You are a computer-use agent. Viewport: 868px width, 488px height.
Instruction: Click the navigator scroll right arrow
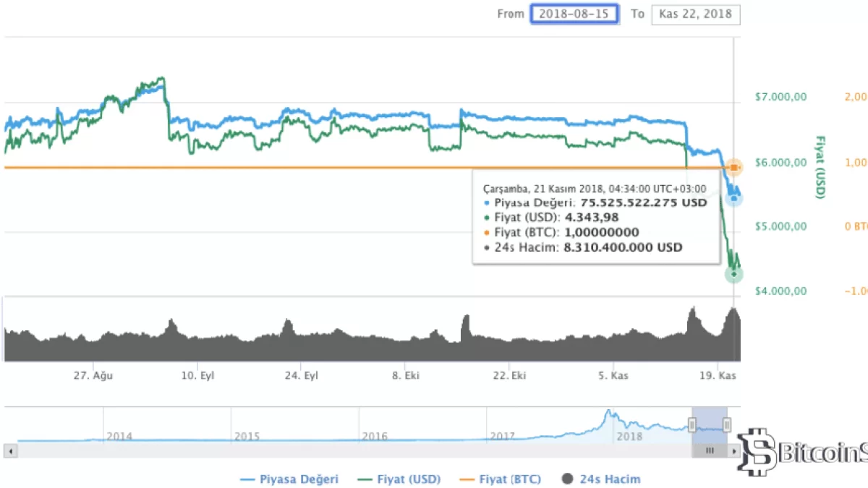734,450
